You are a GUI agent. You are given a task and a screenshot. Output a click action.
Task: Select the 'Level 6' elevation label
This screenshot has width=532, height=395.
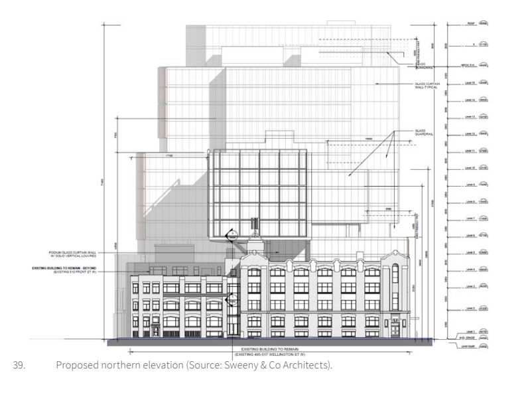click(x=471, y=236)
